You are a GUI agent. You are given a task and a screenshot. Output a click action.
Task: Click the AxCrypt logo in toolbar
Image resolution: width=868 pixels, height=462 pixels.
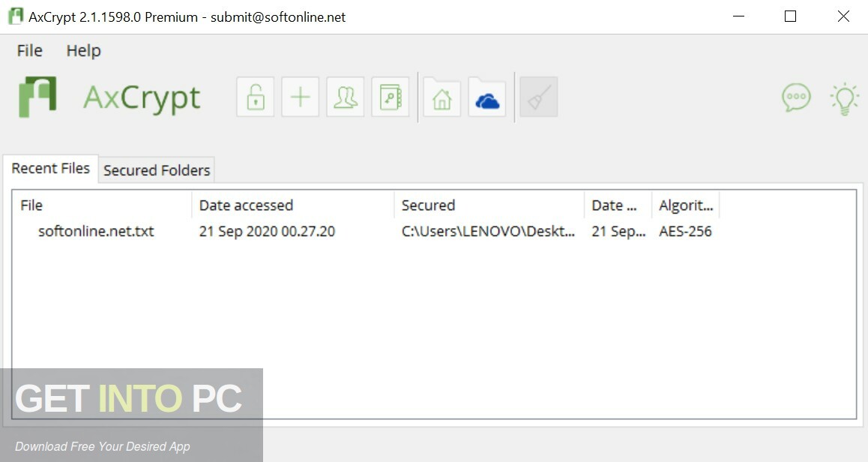point(37,97)
